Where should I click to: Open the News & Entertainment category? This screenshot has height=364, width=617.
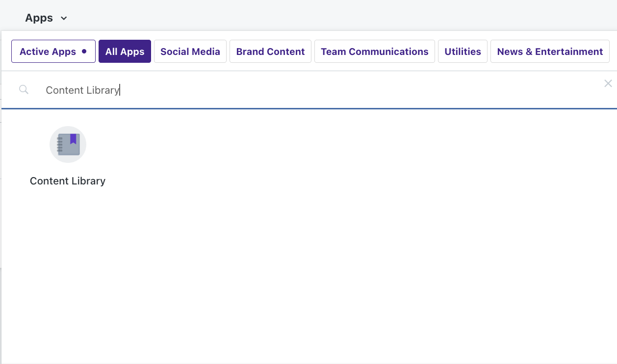click(x=550, y=52)
